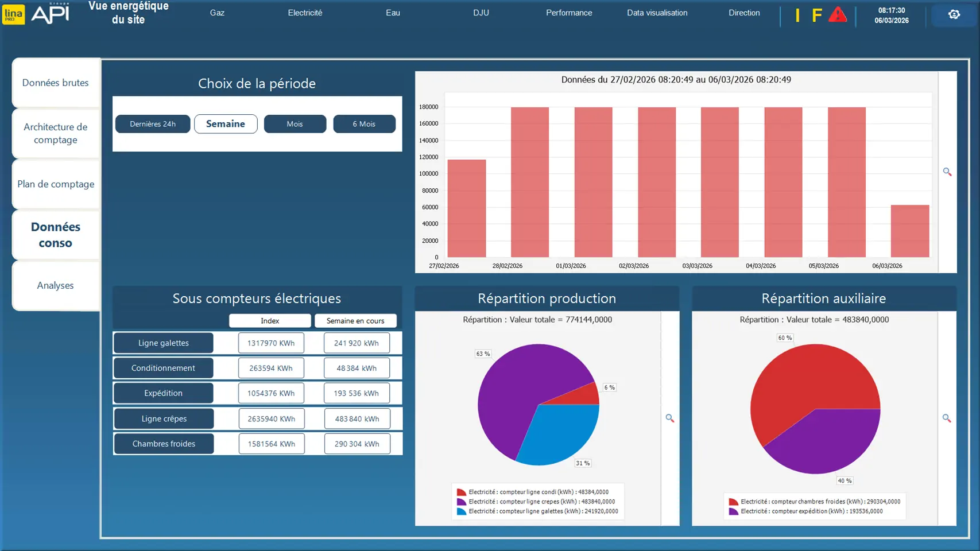This screenshot has height=551, width=980.
Task: Click blue legend swatch for ligne galettes
Action: pos(461,511)
